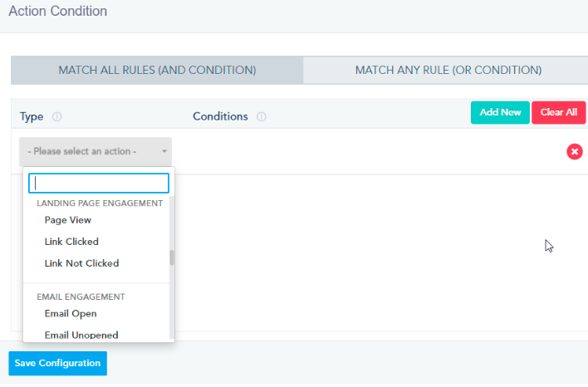Click the Action Condition heading
Image resolution: width=588 pixels, height=387 pixels.
coord(57,12)
